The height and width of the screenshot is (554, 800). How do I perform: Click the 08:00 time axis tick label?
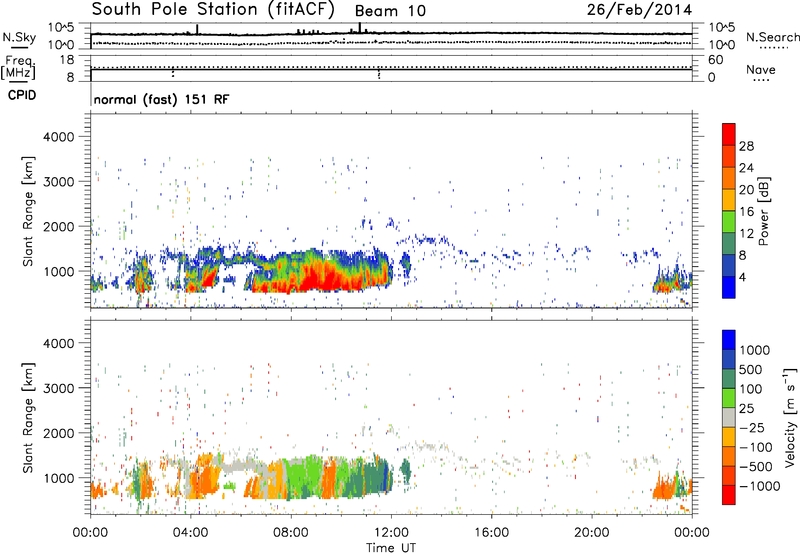[291, 533]
